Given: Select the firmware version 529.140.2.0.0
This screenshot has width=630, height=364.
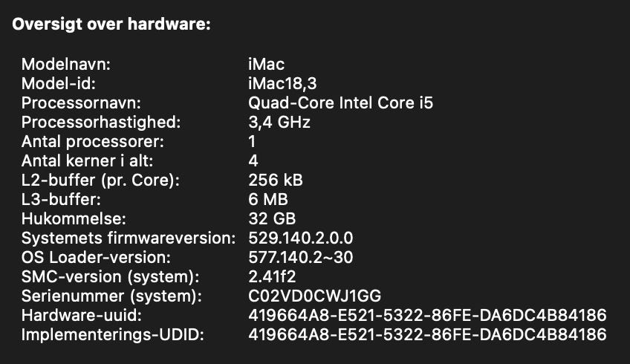Looking at the screenshot, I should point(301,238).
